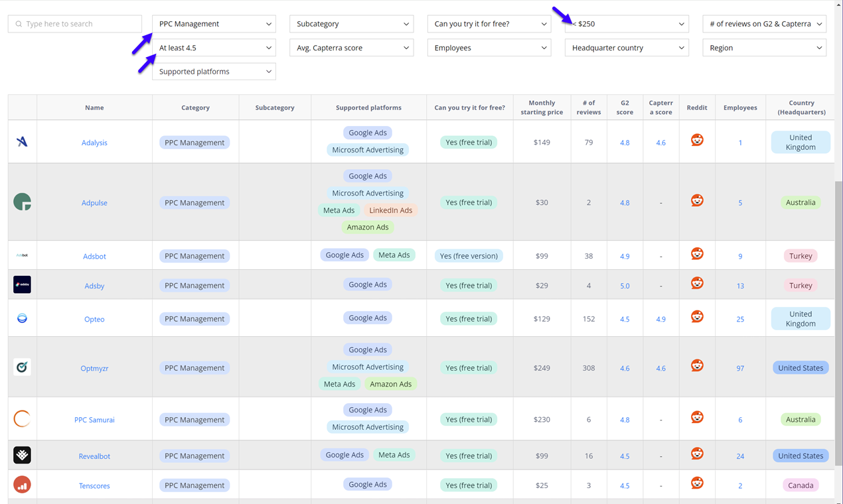Open the Optmyzr name link
This screenshot has width=843, height=504.
(94, 368)
